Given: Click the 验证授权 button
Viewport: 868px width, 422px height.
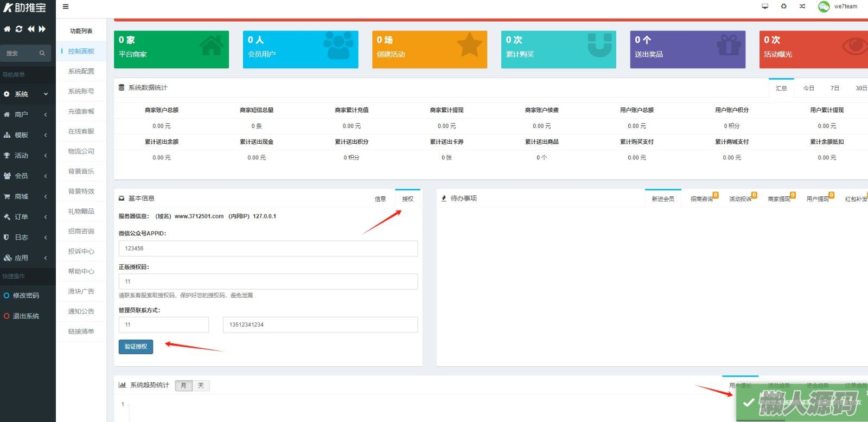Looking at the screenshot, I should click(136, 347).
